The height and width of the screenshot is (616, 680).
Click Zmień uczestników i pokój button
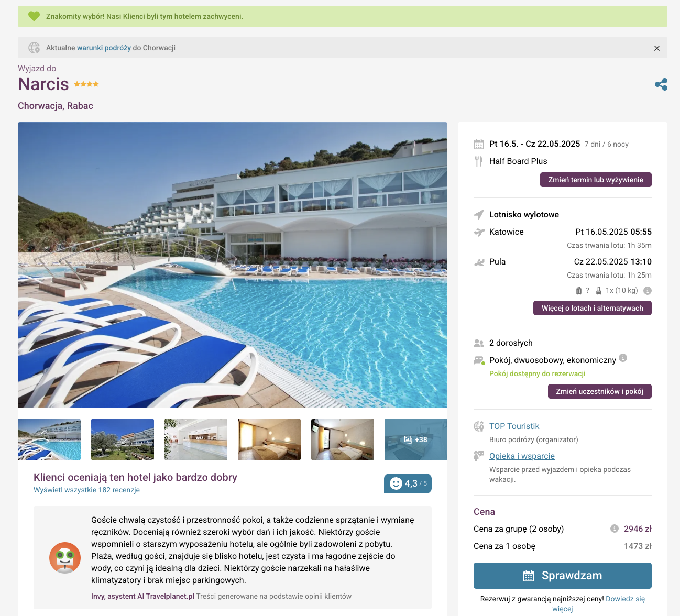tap(600, 391)
